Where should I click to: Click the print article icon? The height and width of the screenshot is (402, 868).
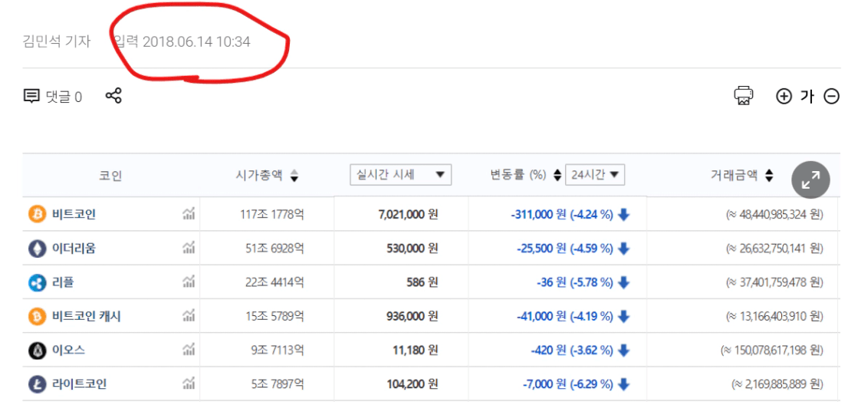743,96
